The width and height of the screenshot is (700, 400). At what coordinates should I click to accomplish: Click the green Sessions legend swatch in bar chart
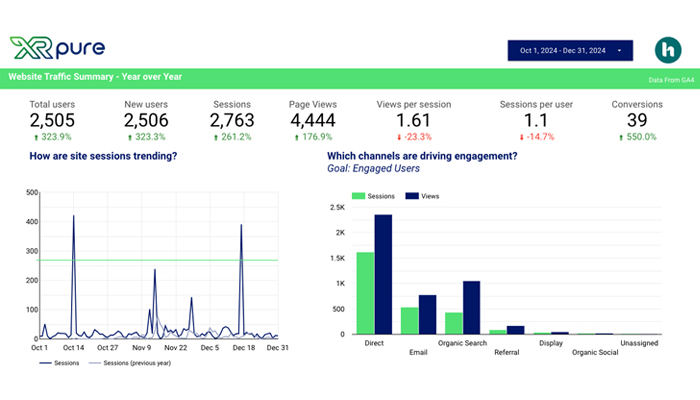(358, 197)
